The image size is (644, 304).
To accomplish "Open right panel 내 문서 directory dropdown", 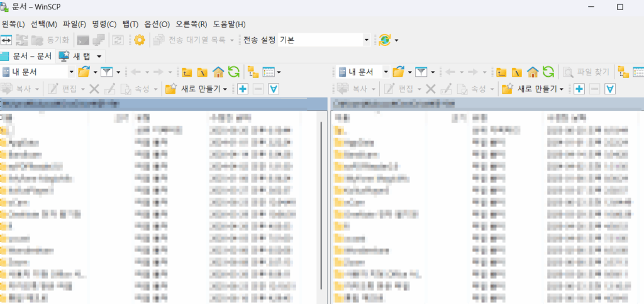I will pos(362,72).
